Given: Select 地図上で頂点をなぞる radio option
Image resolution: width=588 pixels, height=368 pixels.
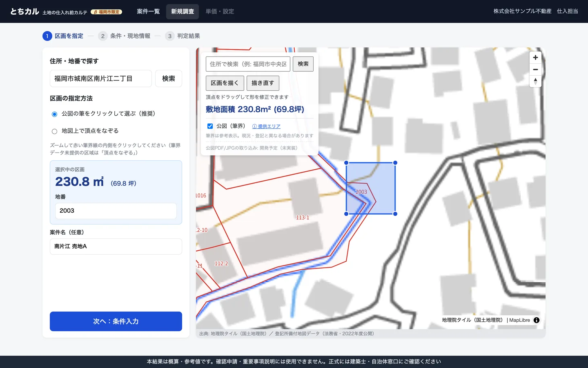Looking at the screenshot, I should tap(54, 131).
